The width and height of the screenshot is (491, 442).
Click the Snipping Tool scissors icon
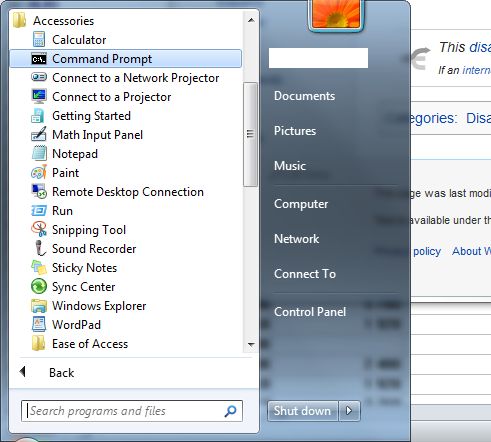point(39,229)
